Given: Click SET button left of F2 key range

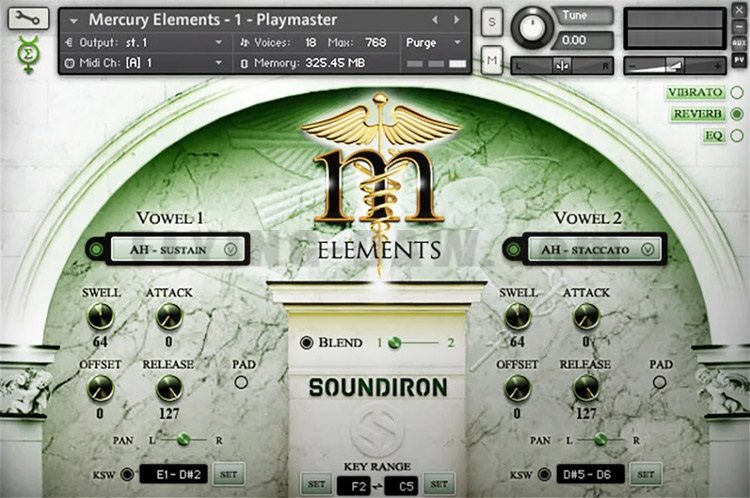Looking at the screenshot, I should (x=317, y=484).
